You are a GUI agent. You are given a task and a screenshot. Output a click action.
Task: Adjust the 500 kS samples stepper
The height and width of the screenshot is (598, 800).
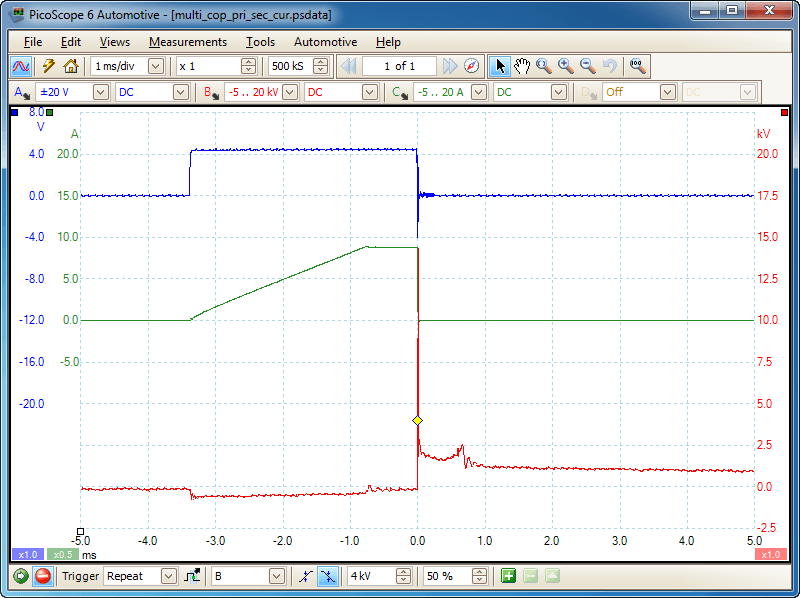pos(320,66)
